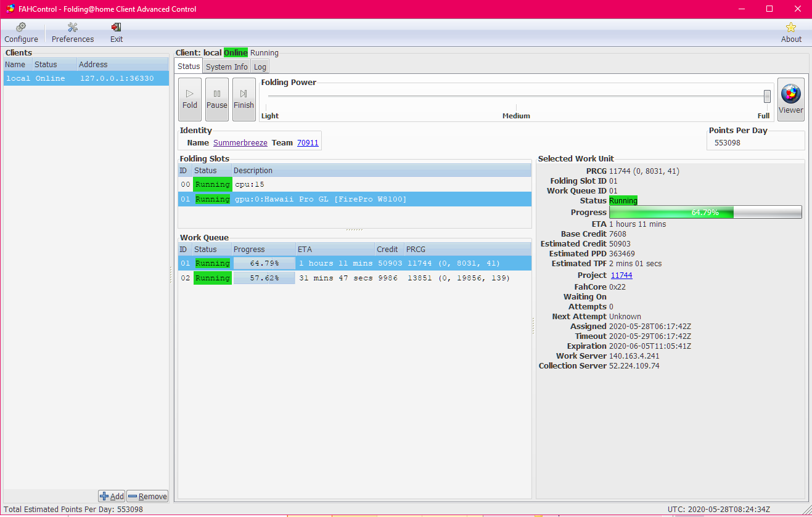Click the Remove client button
812x517 pixels.
point(147,496)
